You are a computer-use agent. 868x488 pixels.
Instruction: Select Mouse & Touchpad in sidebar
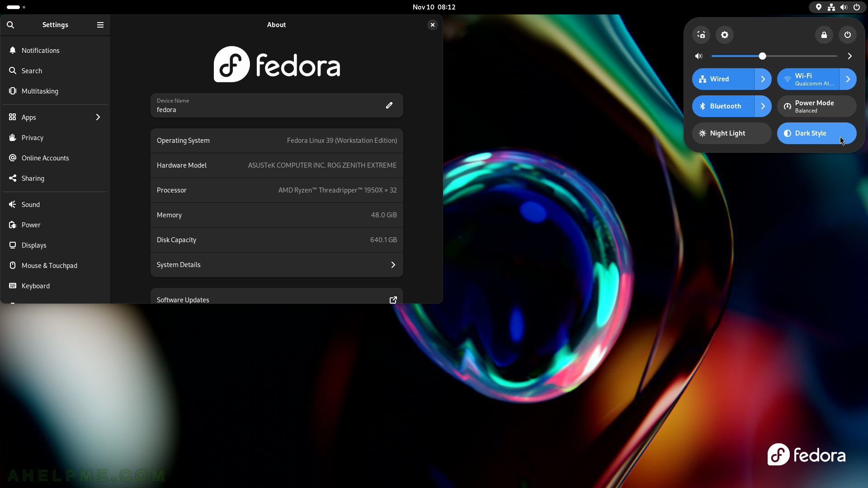55,266
